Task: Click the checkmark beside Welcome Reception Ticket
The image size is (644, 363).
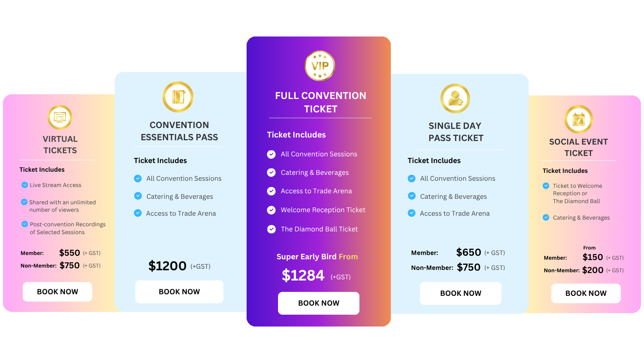Action: pyautogui.click(x=271, y=210)
